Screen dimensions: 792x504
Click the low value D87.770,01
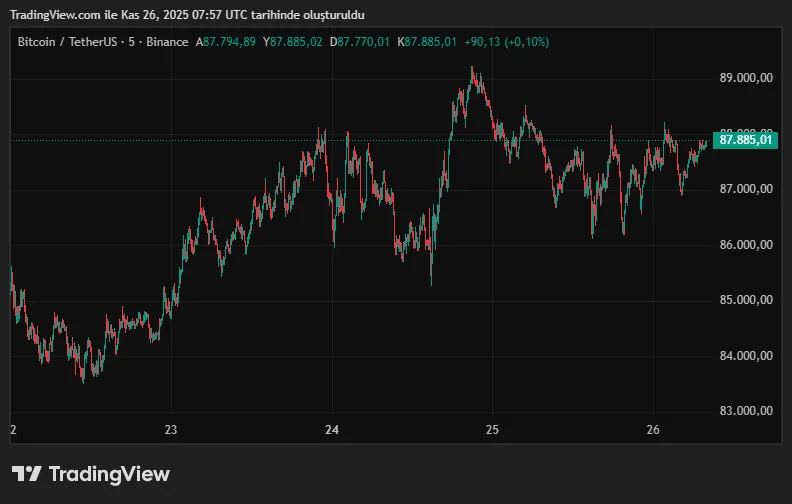tap(361, 42)
